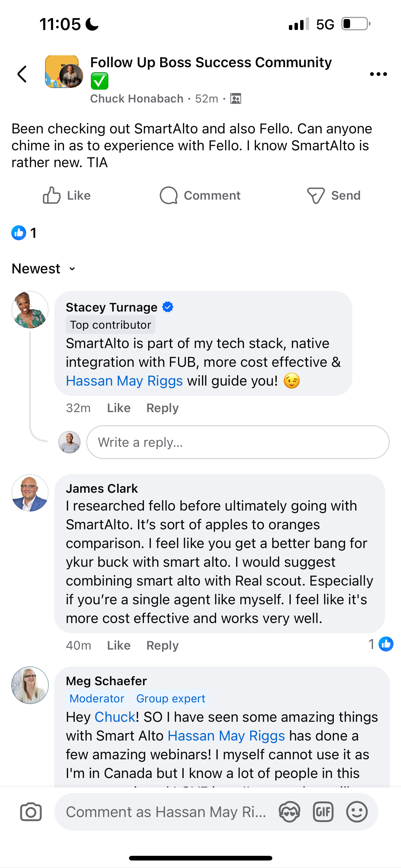Open the avatar sticker icon
This screenshot has width=401, height=868.
[289, 812]
